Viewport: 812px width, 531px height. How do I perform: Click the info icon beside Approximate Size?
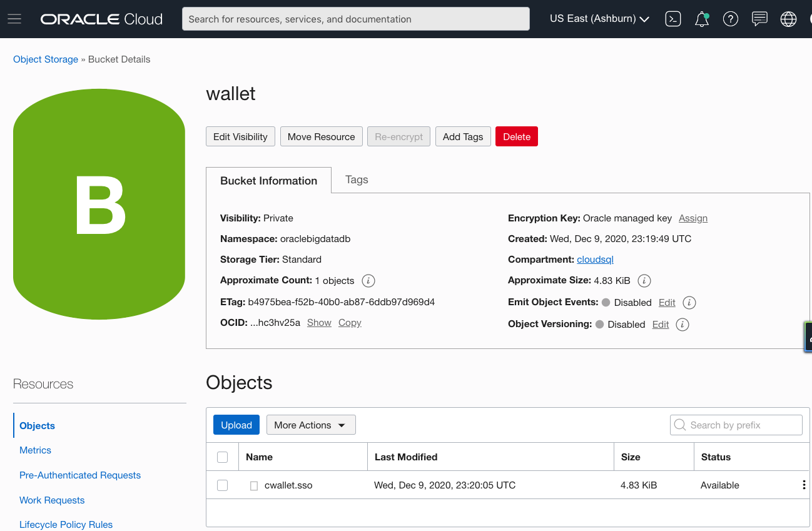coord(644,280)
